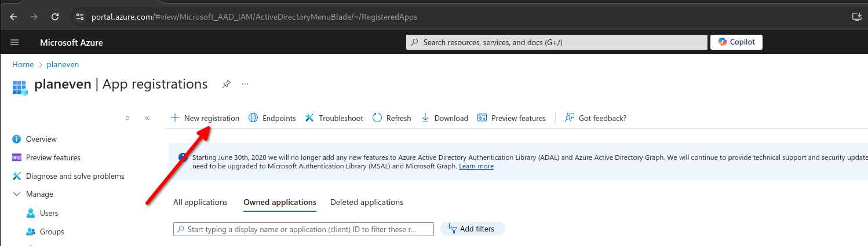
Task: Open Endpoints from the toolbar
Action: click(272, 118)
